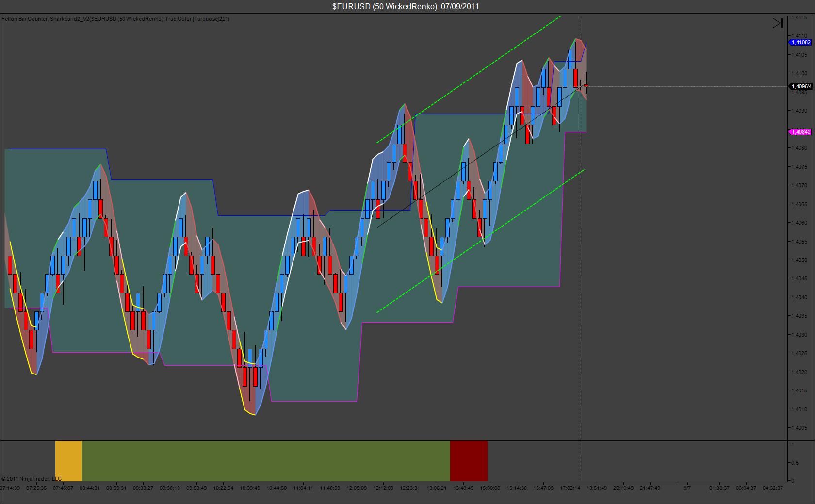Image resolution: width=815 pixels, height=504 pixels.
Task: Click the 08:44:31 time axis label
Action: coord(90,488)
